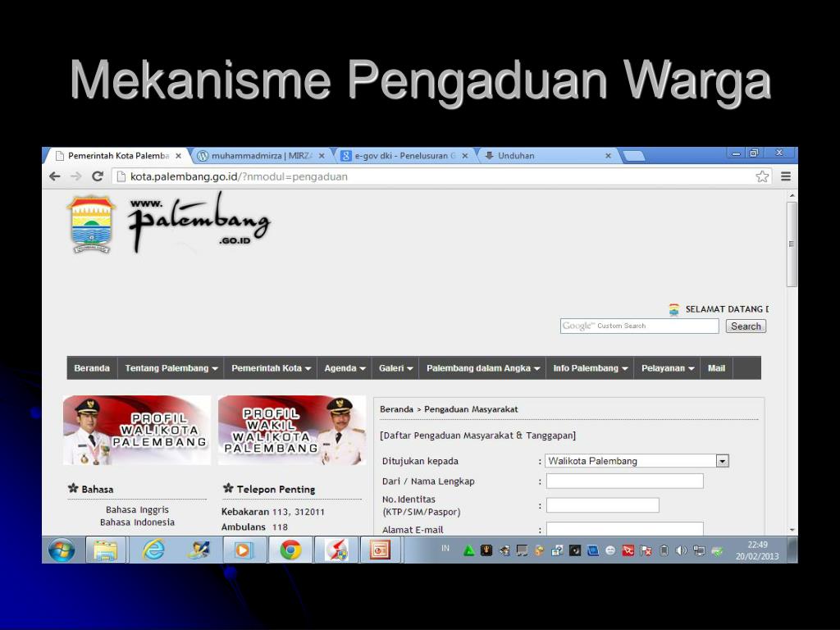Image resolution: width=840 pixels, height=630 pixels.
Task: Click the browser forward arrow
Action: tap(76, 176)
